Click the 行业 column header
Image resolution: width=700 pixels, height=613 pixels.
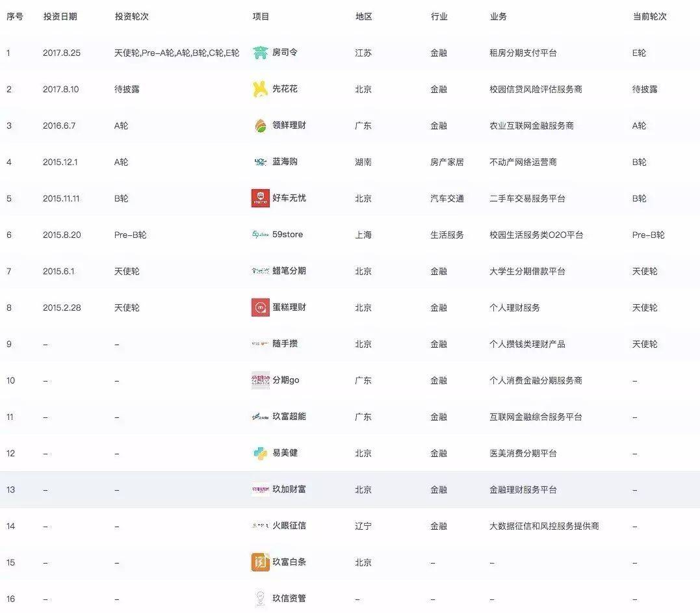coord(439,16)
